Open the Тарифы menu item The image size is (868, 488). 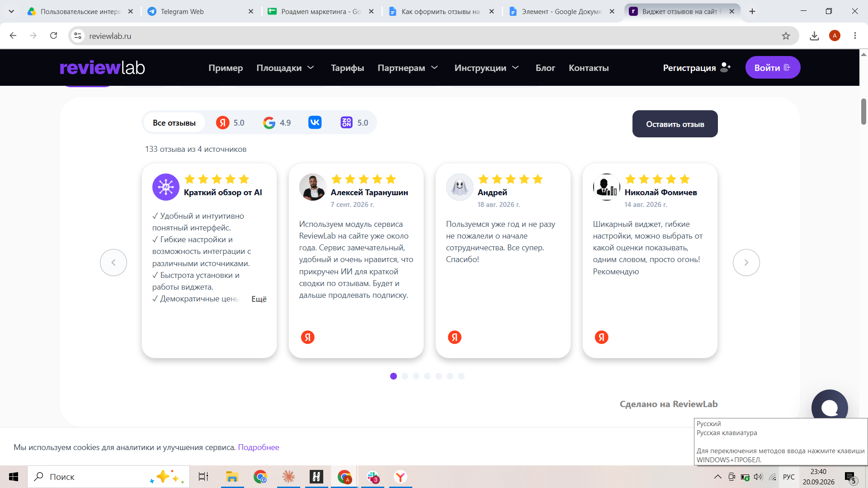[x=347, y=68]
